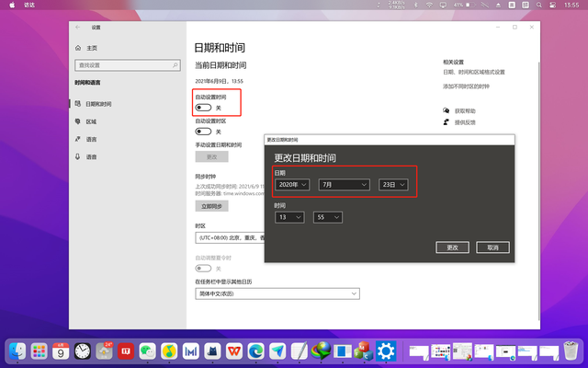This screenshot has width=588, height=368.
Task: Open the blue paper plane app in the dock
Action: pyautogui.click(x=277, y=351)
